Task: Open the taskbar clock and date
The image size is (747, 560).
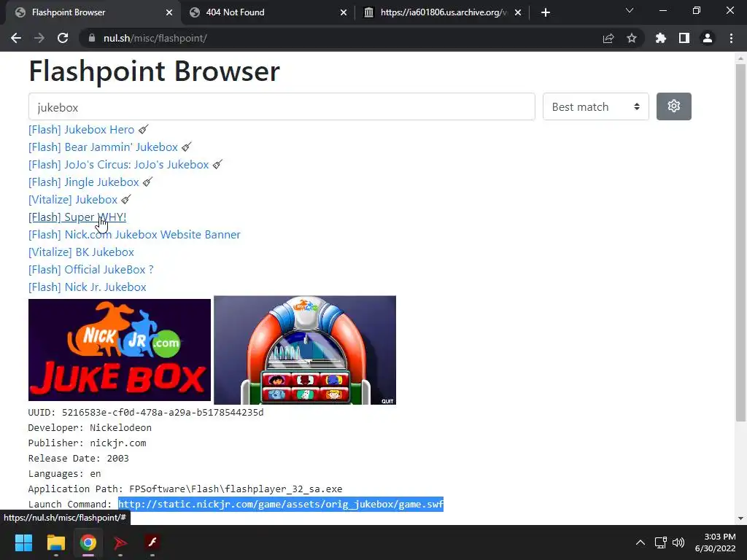Action: pyautogui.click(x=716, y=542)
